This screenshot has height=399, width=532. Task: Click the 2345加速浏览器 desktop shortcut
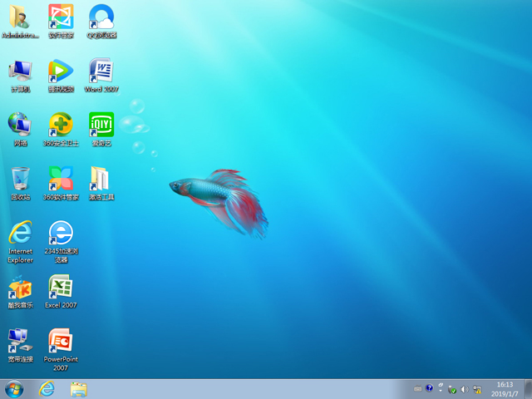point(61,233)
